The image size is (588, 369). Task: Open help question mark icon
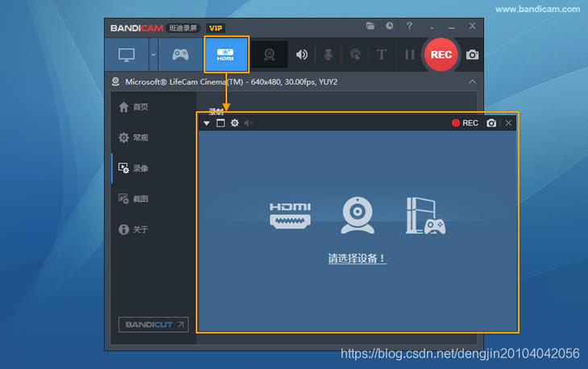[x=409, y=26]
